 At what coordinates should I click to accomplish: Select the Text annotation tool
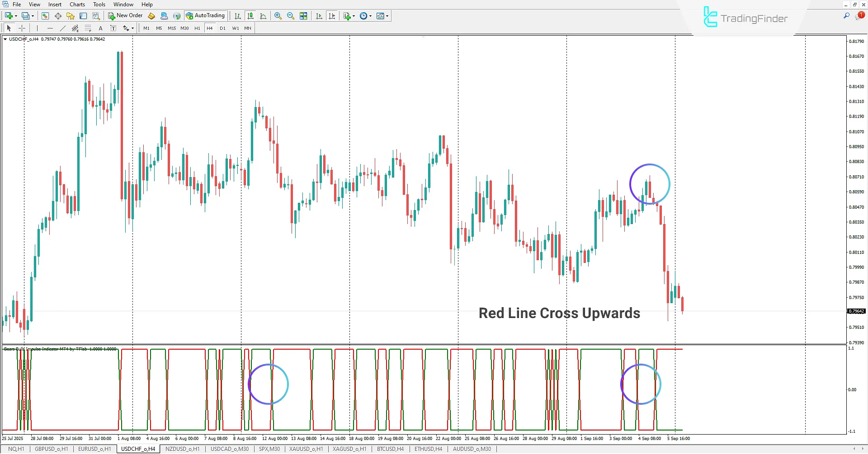click(x=100, y=28)
